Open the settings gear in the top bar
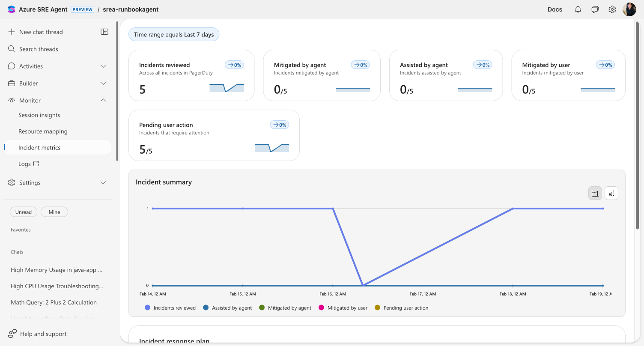 tap(612, 9)
